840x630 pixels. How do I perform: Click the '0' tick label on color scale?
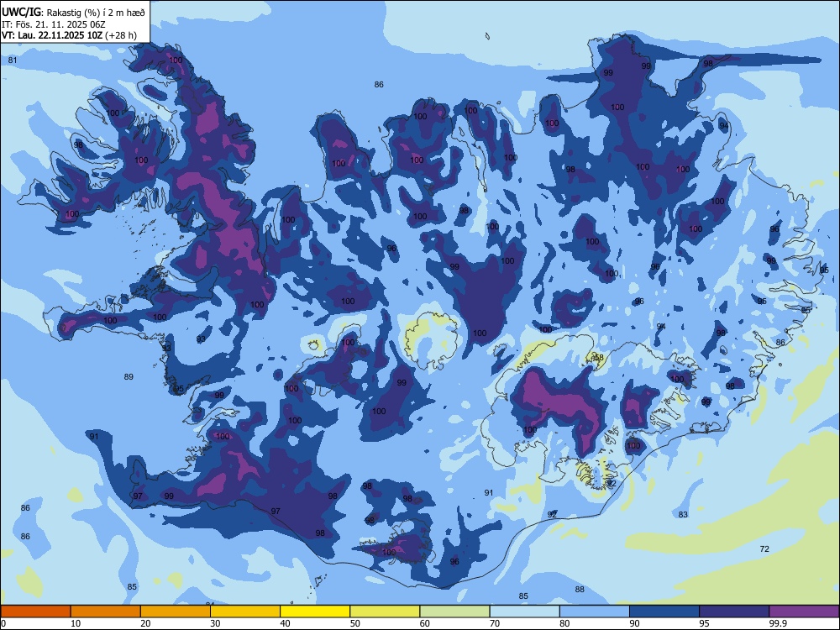(x=3, y=623)
